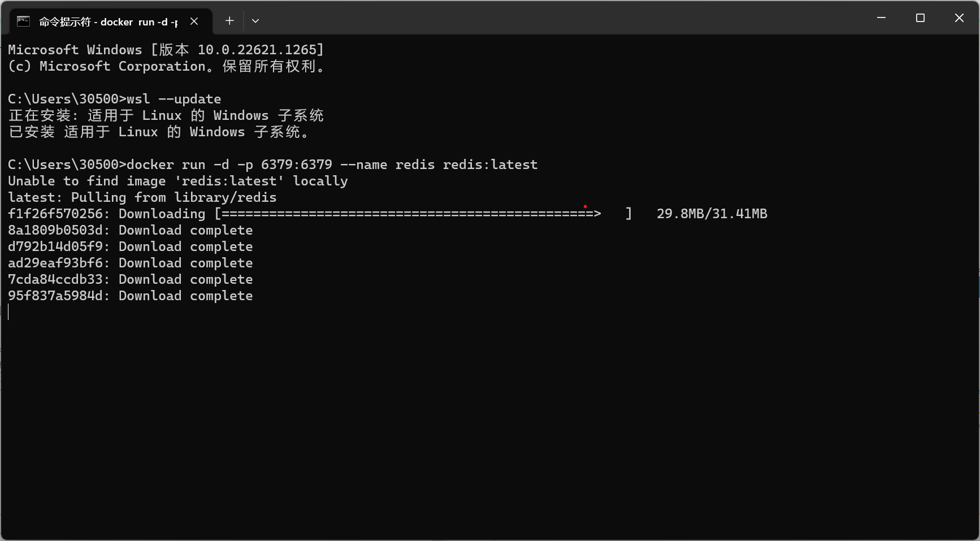980x541 pixels.
Task: Minimize the terminal window
Action: coord(881,18)
